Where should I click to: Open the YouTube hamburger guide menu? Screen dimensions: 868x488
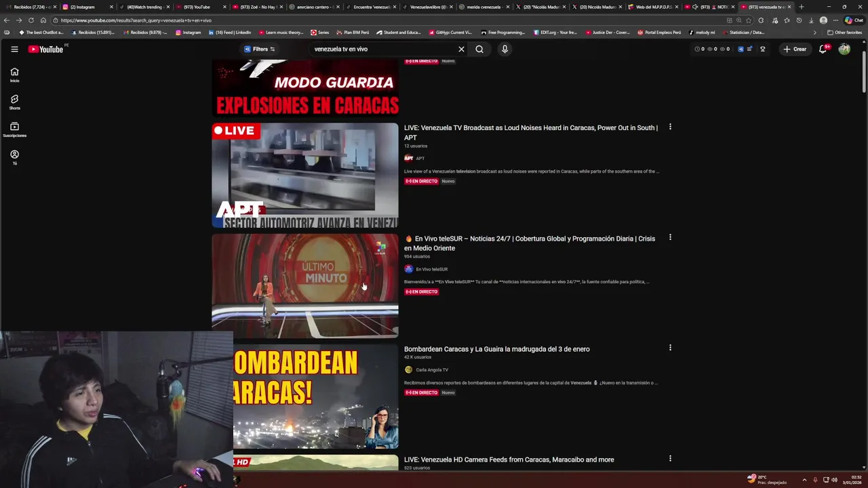click(x=14, y=49)
